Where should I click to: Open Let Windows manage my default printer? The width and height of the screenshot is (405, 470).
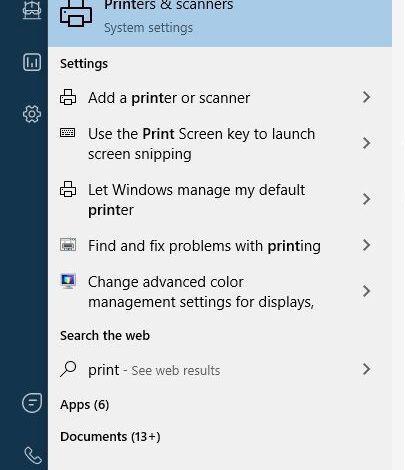[220, 200]
